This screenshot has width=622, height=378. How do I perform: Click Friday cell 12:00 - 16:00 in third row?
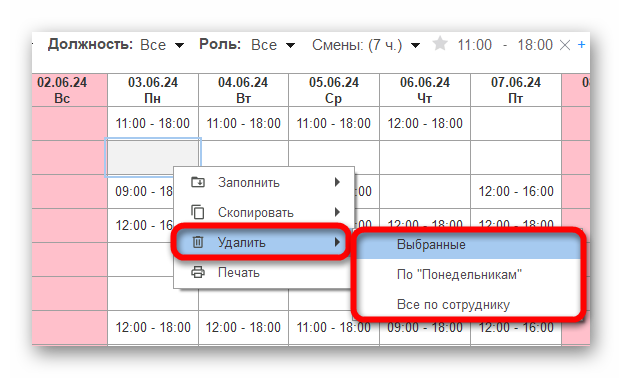tap(516, 191)
